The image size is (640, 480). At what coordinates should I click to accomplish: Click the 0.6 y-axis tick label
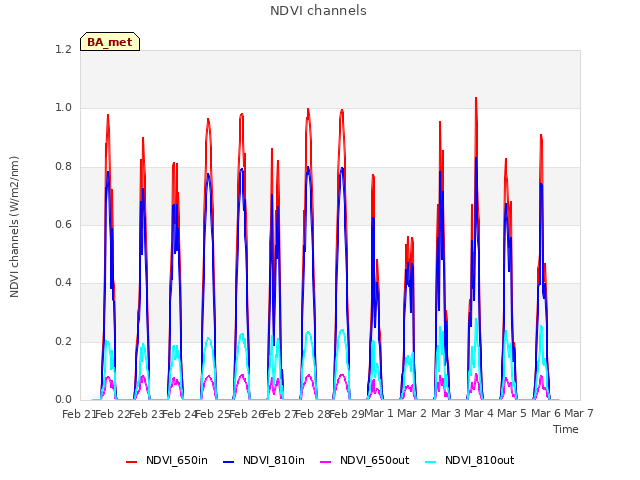[63, 224]
